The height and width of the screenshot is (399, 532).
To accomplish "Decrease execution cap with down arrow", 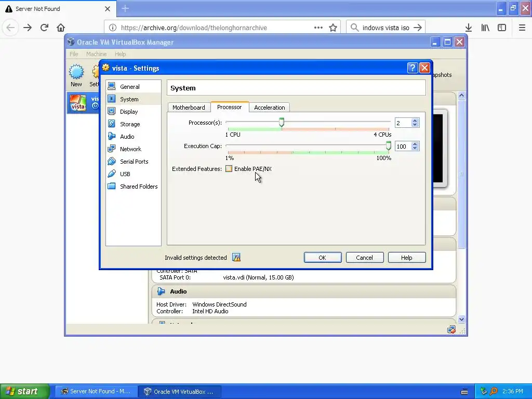I will point(415,148).
